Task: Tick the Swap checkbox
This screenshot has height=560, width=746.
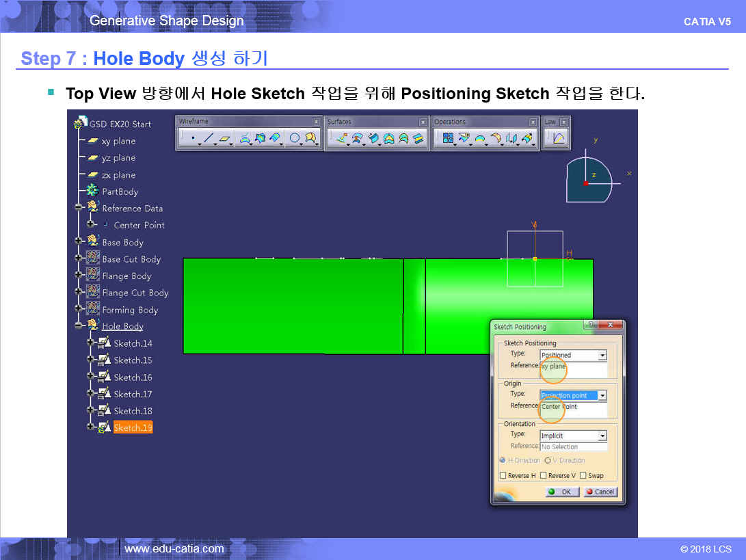Action: (x=583, y=476)
